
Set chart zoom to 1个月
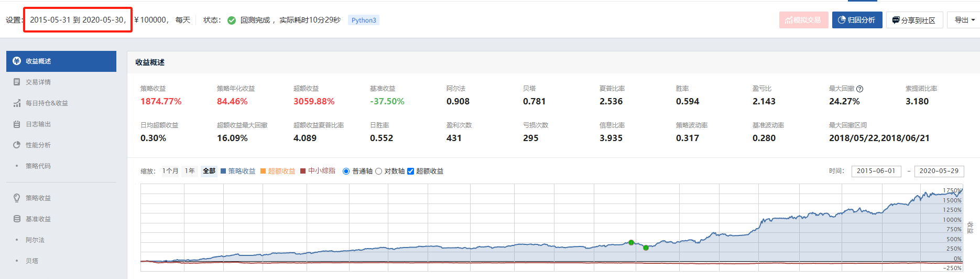(170, 171)
